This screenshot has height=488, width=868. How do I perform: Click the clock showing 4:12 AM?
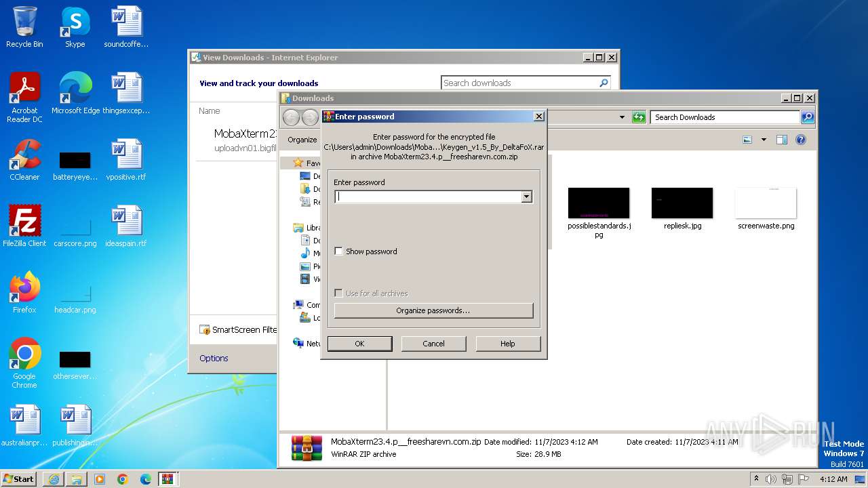point(833,479)
